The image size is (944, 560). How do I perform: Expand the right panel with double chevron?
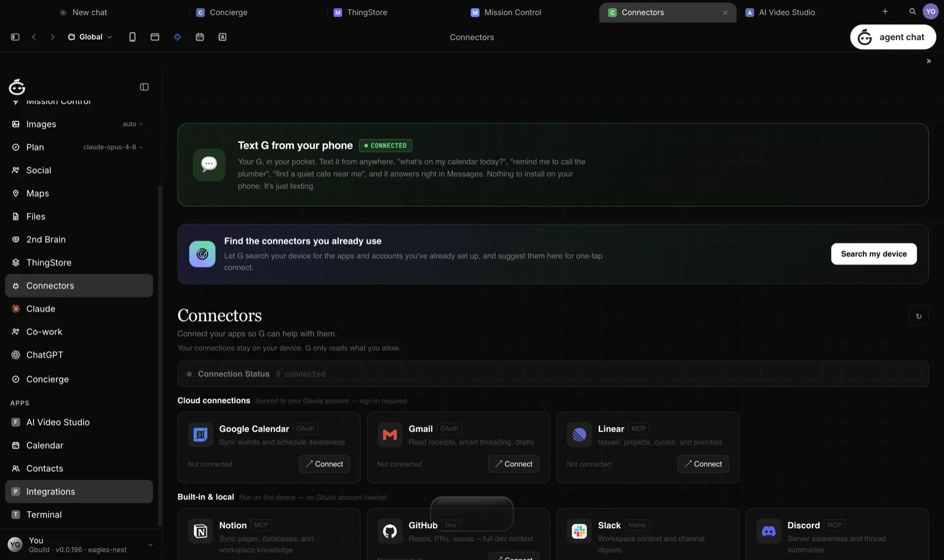point(929,61)
